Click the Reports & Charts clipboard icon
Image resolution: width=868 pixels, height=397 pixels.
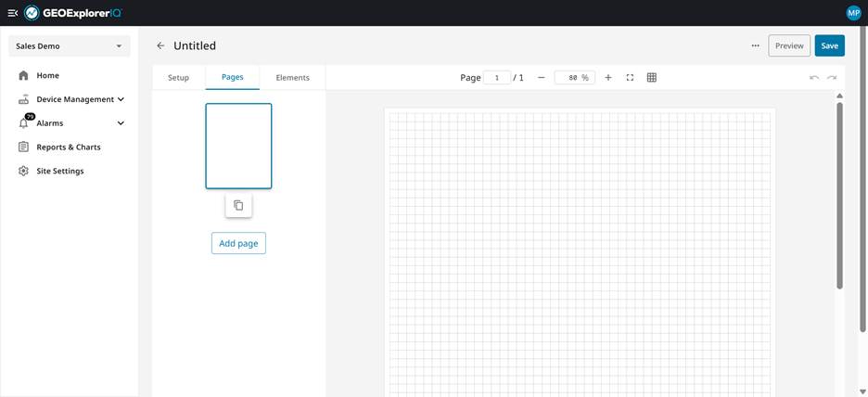pos(23,147)
